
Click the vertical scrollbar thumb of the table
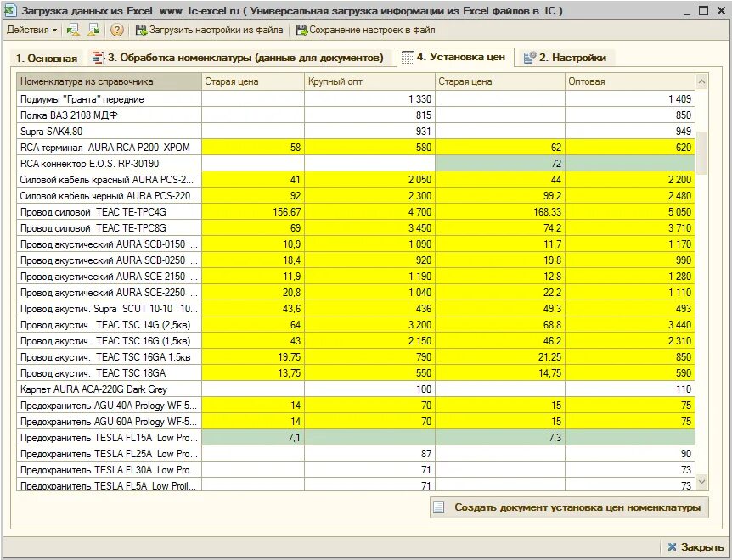coord(701,153)
